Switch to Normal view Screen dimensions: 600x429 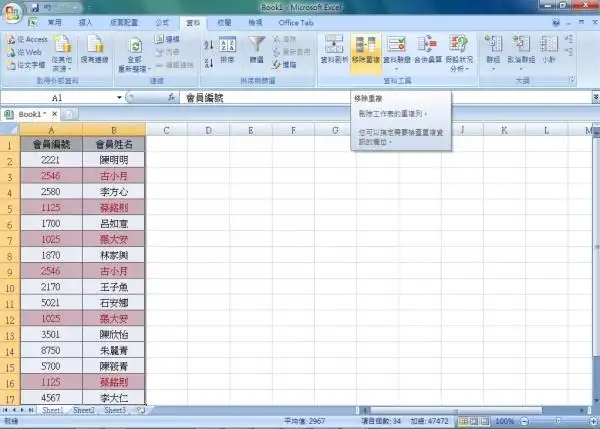click(x=463, y=421)
